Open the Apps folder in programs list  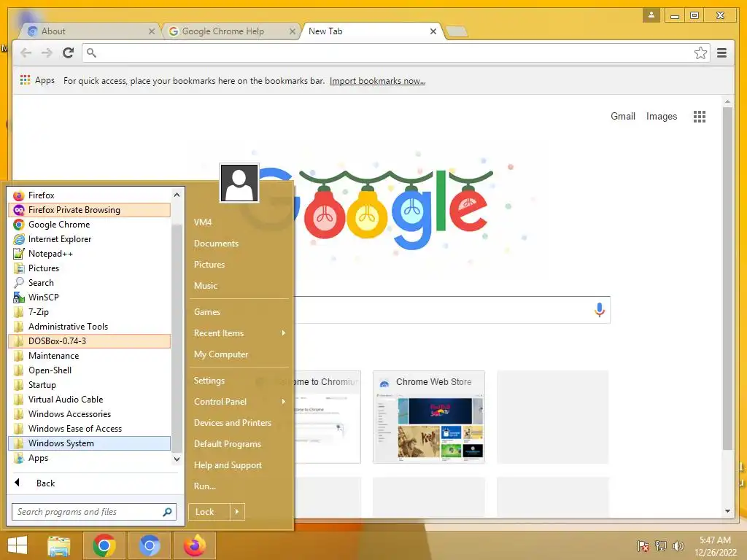89,458
